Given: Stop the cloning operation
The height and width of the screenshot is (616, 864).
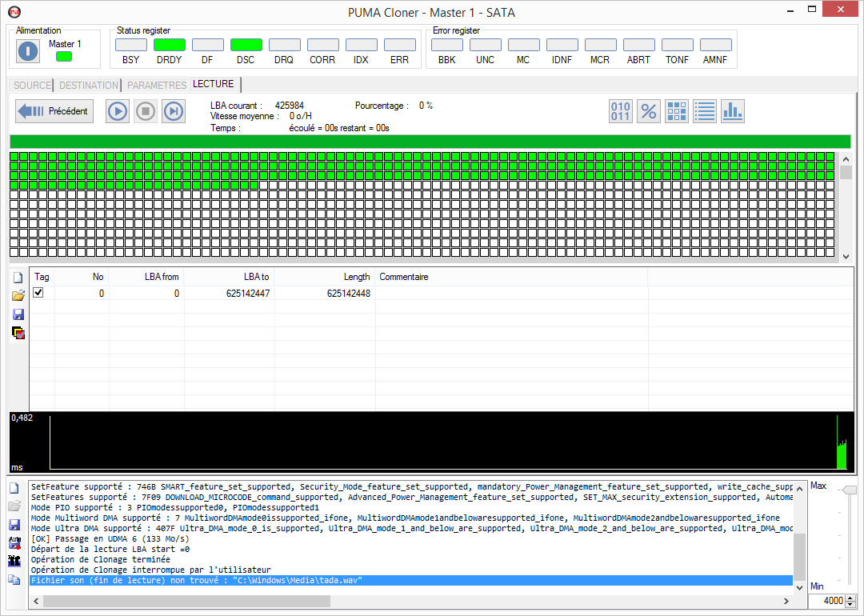Looking at the screenshot, I should [x=146, y=111].
